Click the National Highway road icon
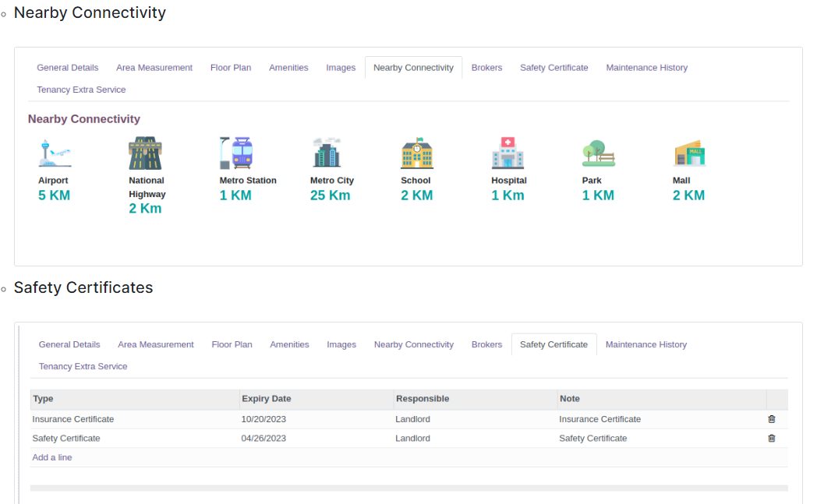817x504 pixels. click(145, 153)
